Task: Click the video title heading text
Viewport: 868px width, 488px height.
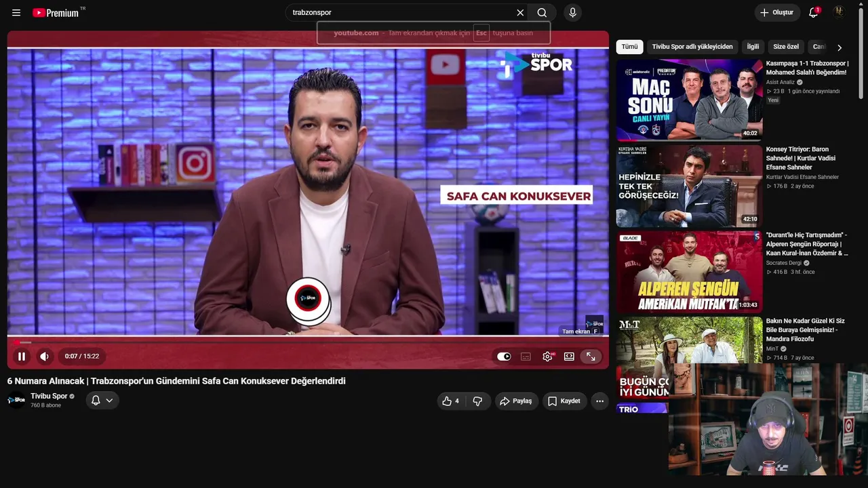Action: (x=176, y=381)
